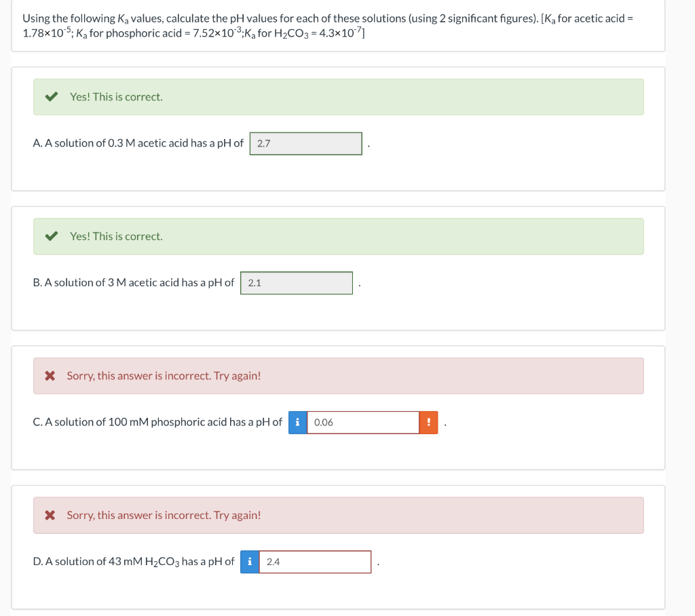695x616 pixels.
Task: Click the incorrect-answer banner for question D
Action: 339,515
